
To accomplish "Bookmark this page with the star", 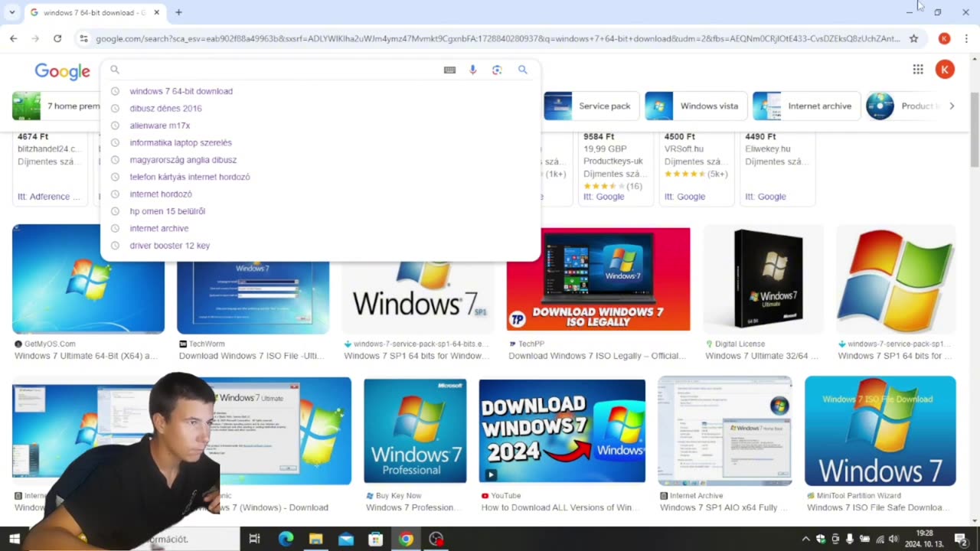I will point(913,38).
